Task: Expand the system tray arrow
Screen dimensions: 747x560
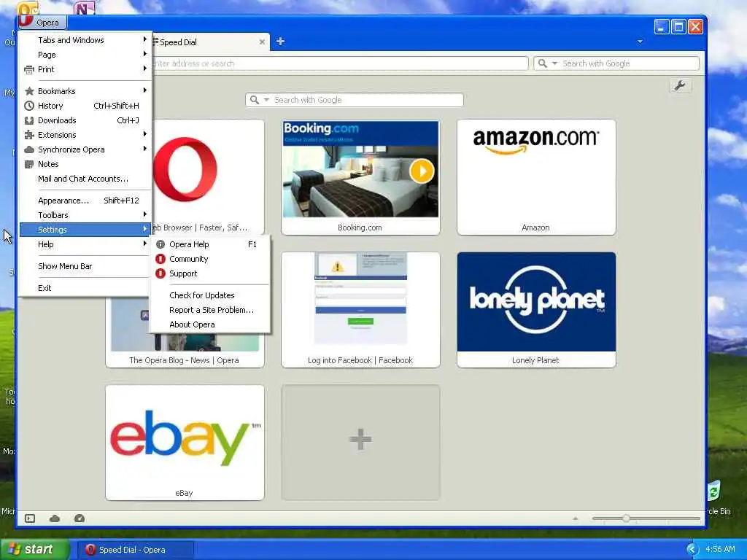Action: click(692, 550)
